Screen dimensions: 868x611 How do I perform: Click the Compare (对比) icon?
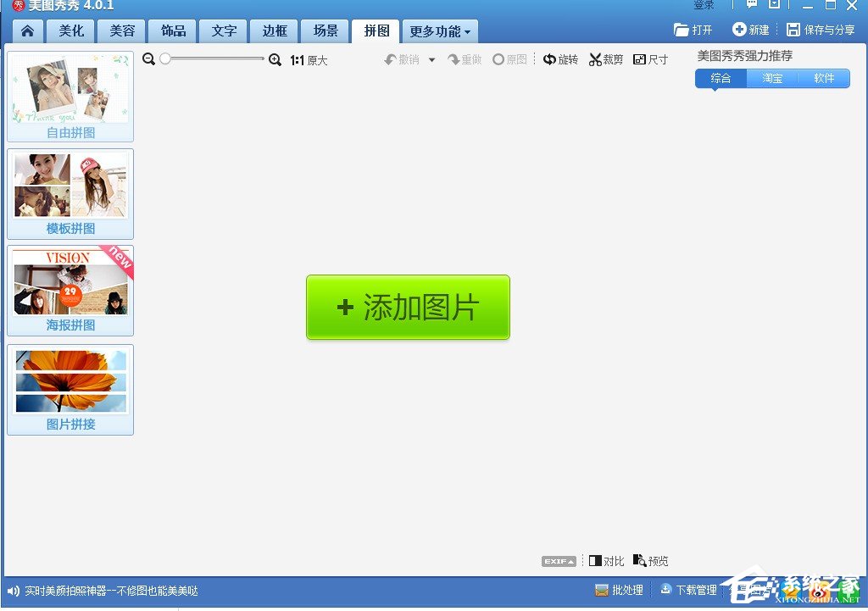pyautogui.click(x=605, y=560)
